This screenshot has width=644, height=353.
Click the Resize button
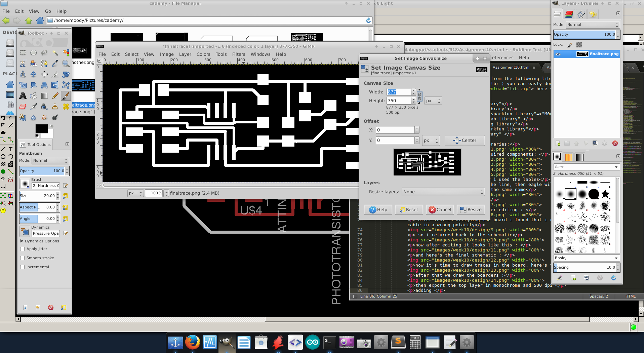pos(471,210)
